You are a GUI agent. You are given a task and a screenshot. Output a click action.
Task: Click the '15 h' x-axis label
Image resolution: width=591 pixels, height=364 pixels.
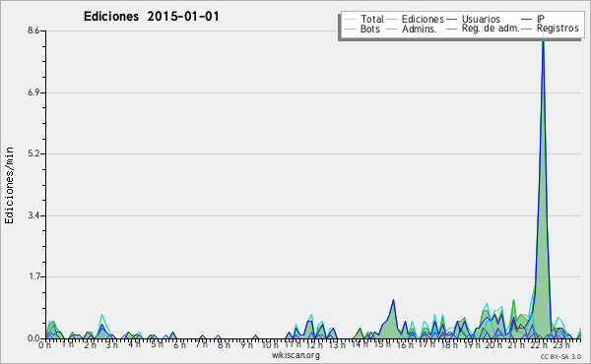pos(382,344)
